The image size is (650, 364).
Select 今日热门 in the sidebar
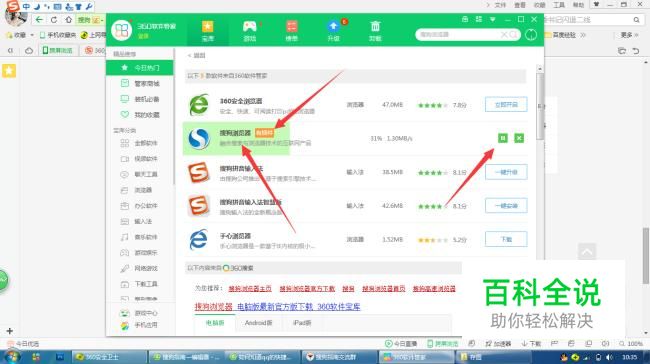coord(140,68)
